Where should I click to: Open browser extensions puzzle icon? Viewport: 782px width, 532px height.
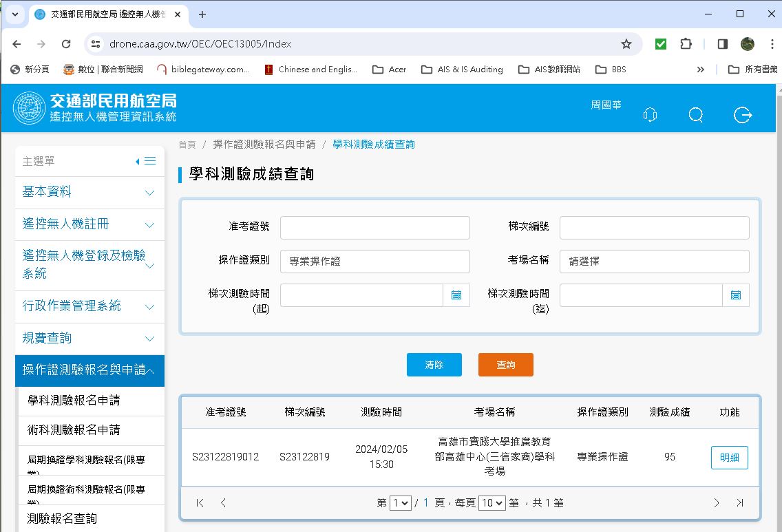pyautogui.click(x=686, y=44)
